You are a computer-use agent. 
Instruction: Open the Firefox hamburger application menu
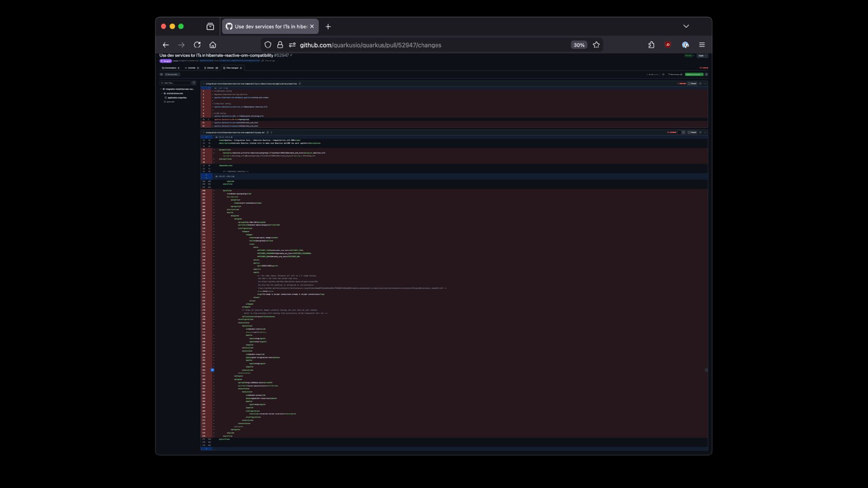(702, 45)
